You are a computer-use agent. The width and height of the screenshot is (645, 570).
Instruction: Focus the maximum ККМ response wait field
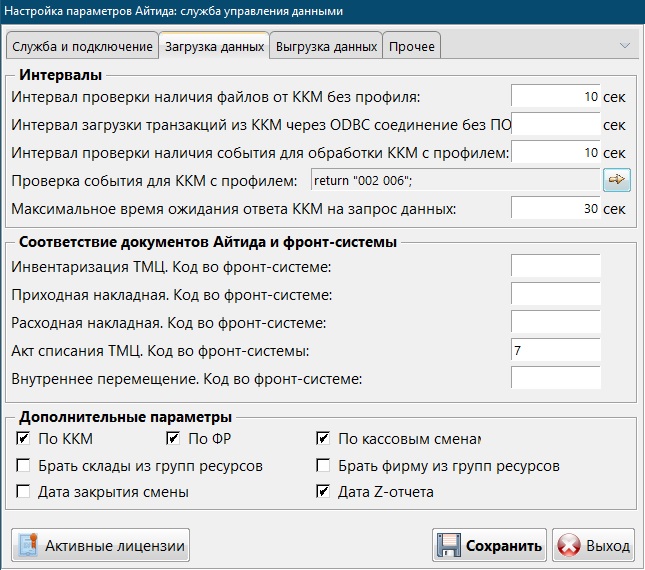click(556, 208)
